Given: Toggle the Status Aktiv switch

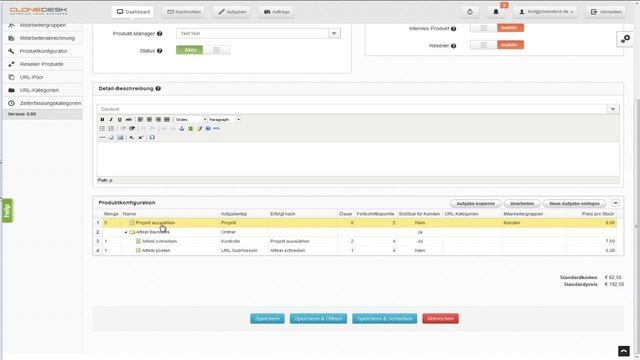Looking at the screenshot, I should click(x=203, y=50).
